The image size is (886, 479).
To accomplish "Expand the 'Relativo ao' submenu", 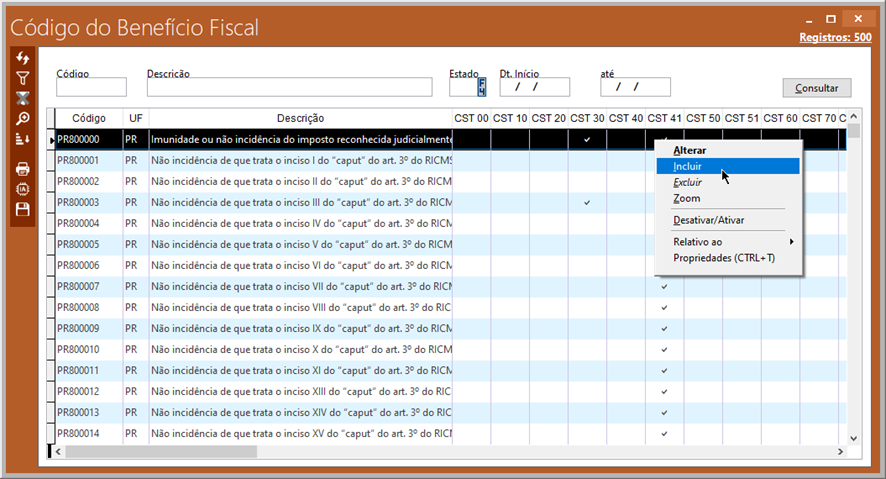I will click(x=735, y=242).
